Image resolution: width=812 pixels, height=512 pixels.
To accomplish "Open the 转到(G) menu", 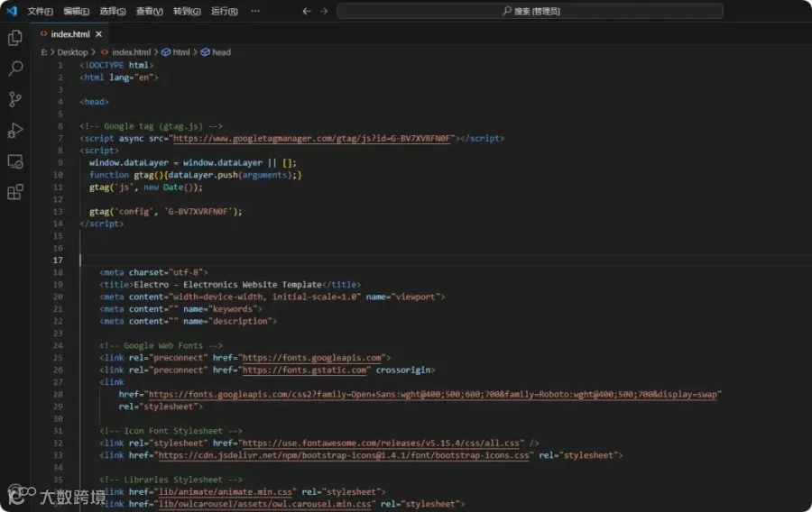I will coord(187,11).
